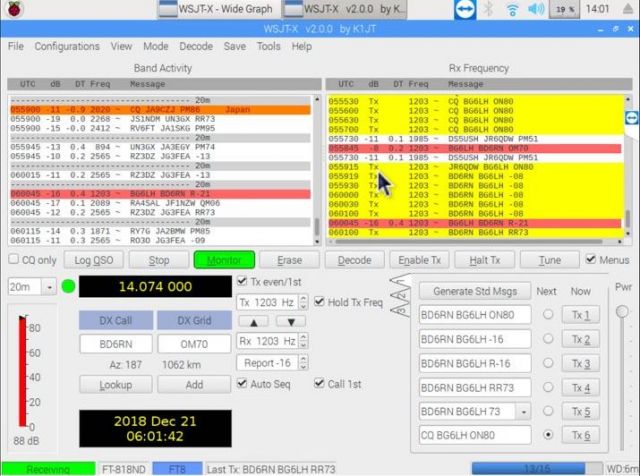The height and width of the screenshot is (476, 640).
Task: Select Next radio for Tx 1 message
Action: [x=548, y=314]
